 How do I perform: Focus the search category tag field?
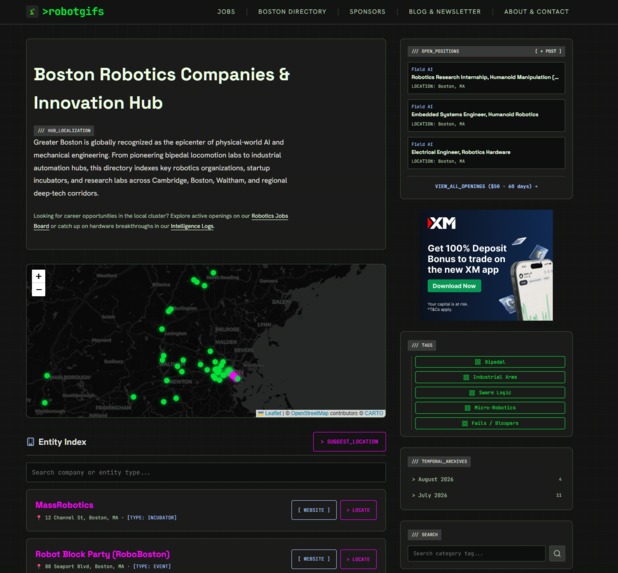(477, 554)
